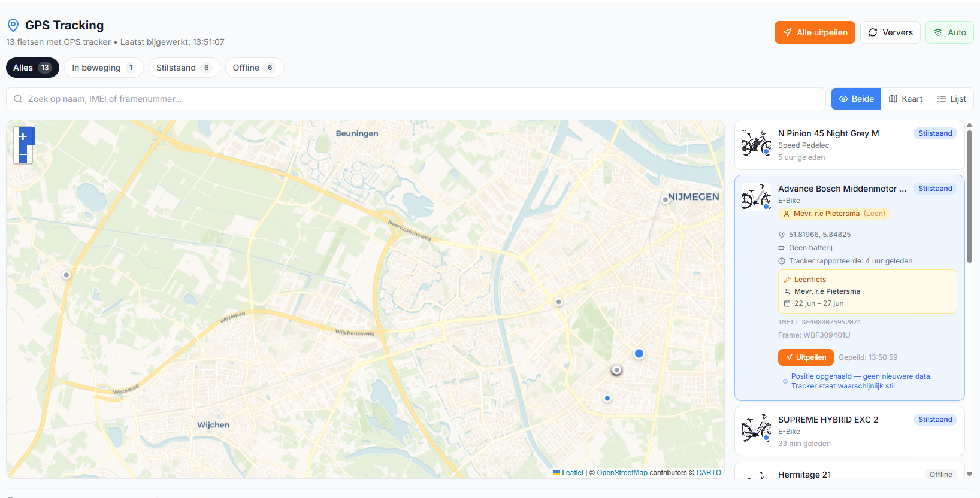Zoom out on the map
Screen dimensions: 980x498
click(23, 155)
